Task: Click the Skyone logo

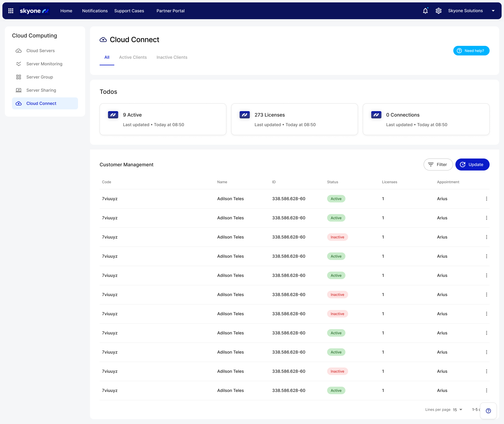Action: pos(34,11)
